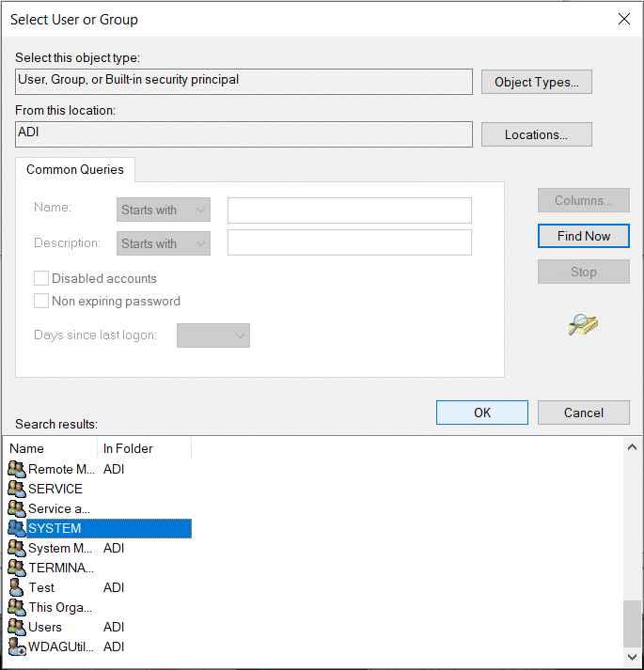The width and height of the screenshot is (644, 670).
Task: Toggle the Disabled accounts checkbox
Action: (41, 278)
